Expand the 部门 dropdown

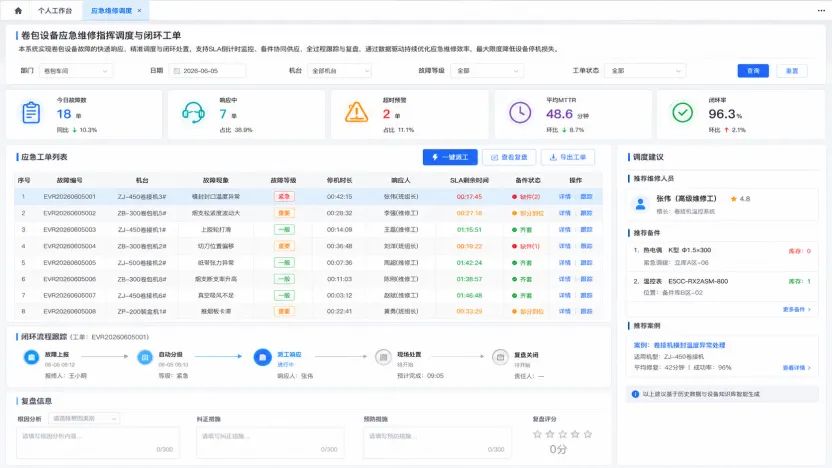(75, 71)
